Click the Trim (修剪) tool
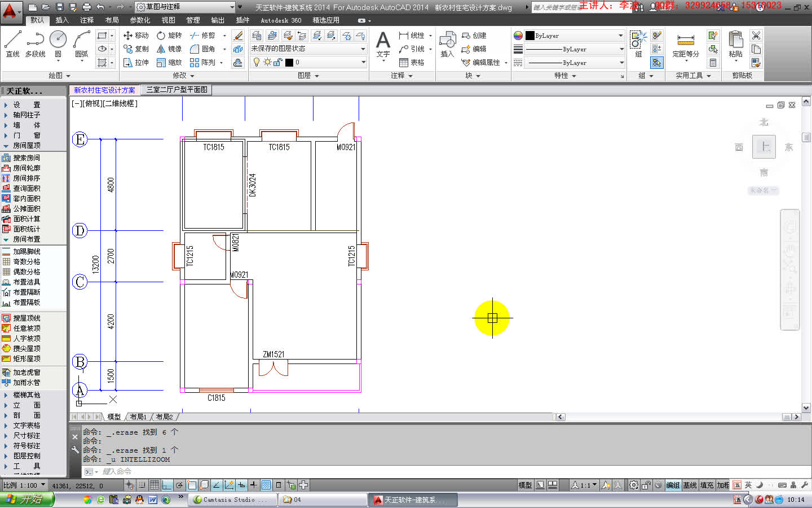 [202, 35]
